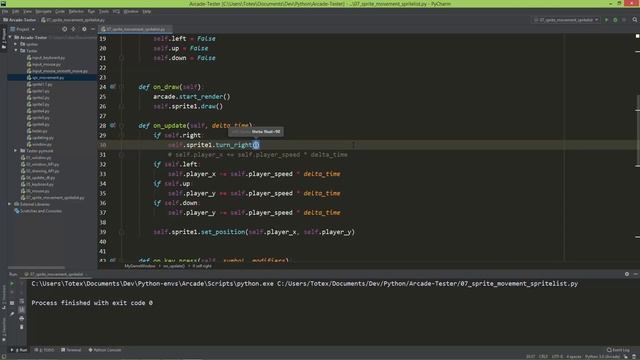Expand External Libraries node
This screenshot has height=360, width=640.
[x=10, y=204]
